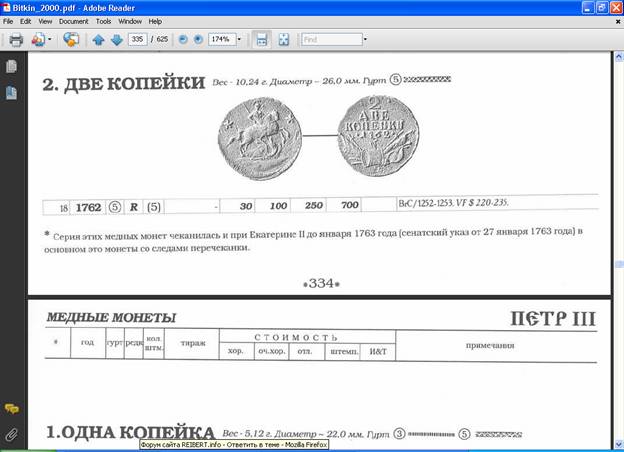624x452 pixels.
Task: Click the obverse coin image with horseman
Action: (259, 138)
